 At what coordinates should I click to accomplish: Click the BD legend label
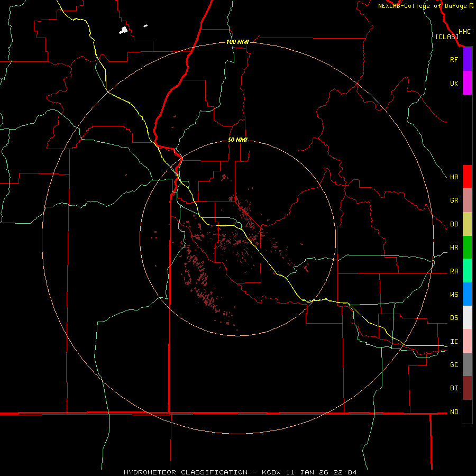454,224
